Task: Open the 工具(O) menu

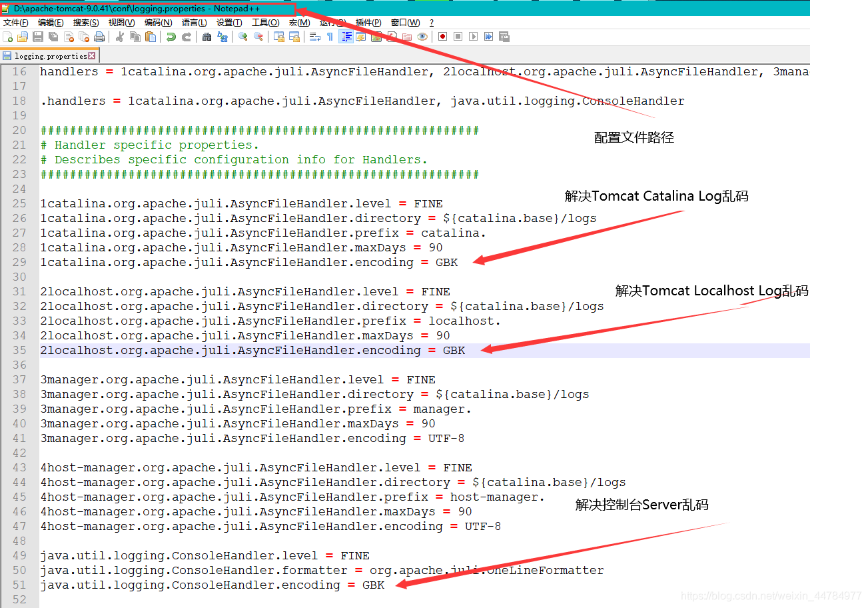Action: coord(265,23)
